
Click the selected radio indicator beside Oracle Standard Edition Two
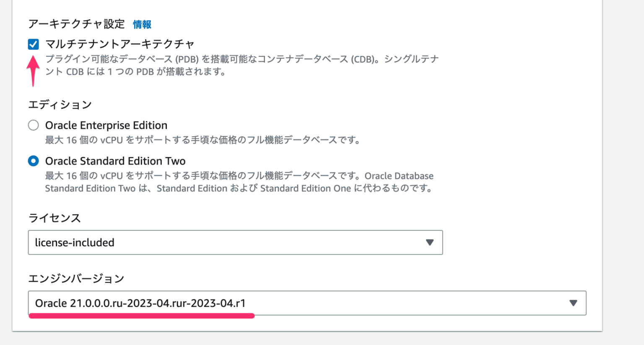[34, 161]
